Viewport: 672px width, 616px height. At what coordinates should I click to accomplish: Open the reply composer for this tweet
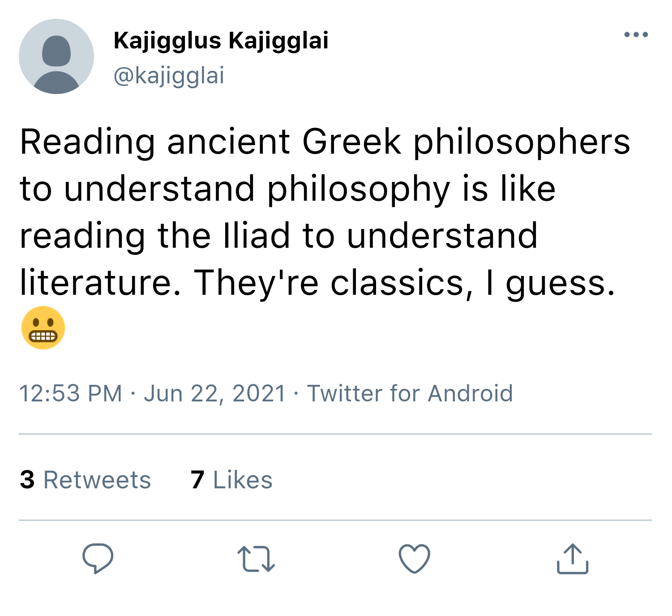(x=98, y=558)
